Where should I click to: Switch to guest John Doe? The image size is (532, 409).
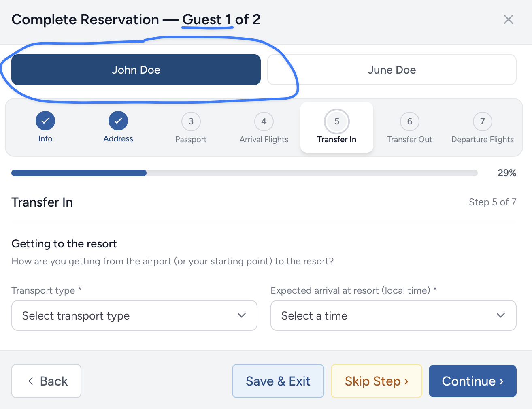[136, 70]
